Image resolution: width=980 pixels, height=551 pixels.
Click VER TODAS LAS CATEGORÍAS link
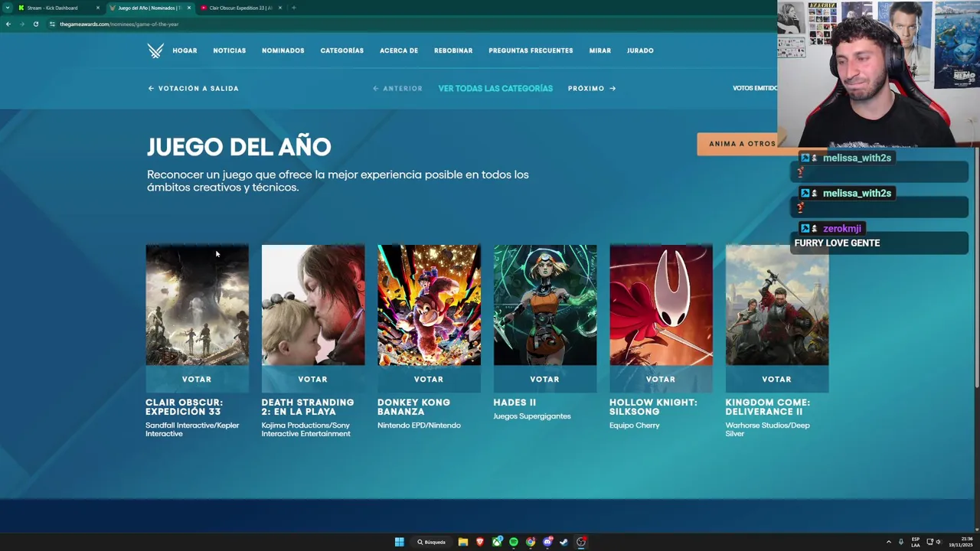[x=495, y=88]
